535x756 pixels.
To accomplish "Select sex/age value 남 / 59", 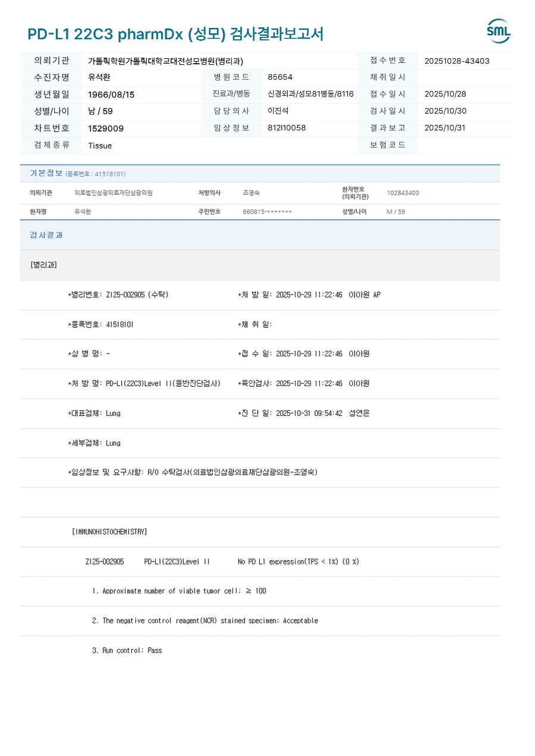I will (x=100, y=111).
